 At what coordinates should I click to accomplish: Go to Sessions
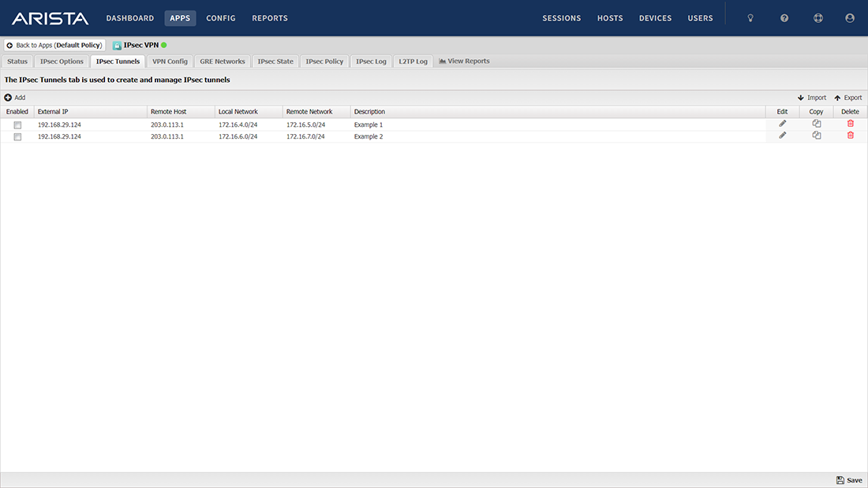(x=561, y=18)
